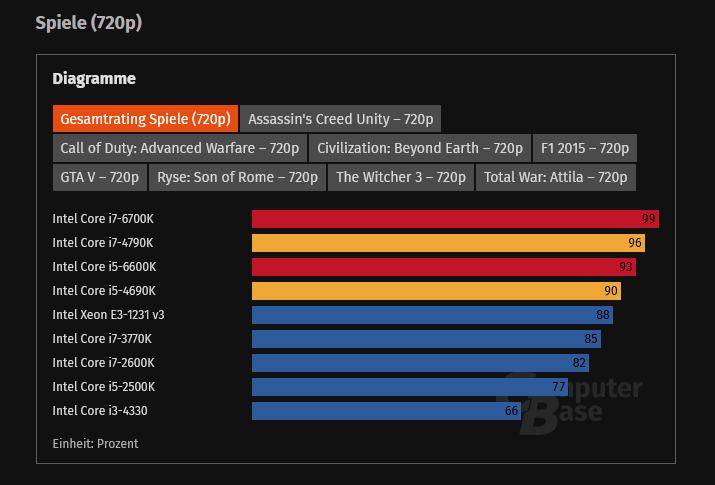
Task: Click the orange Core i7-4790K bar
Action: click(x=448, y=243)
